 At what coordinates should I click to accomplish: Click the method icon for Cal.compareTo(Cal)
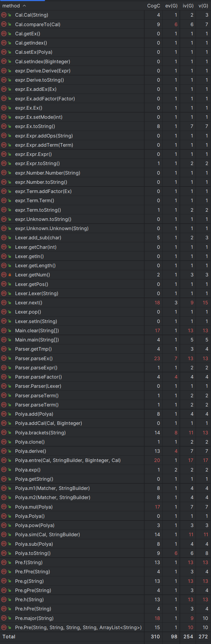[4, 24]
